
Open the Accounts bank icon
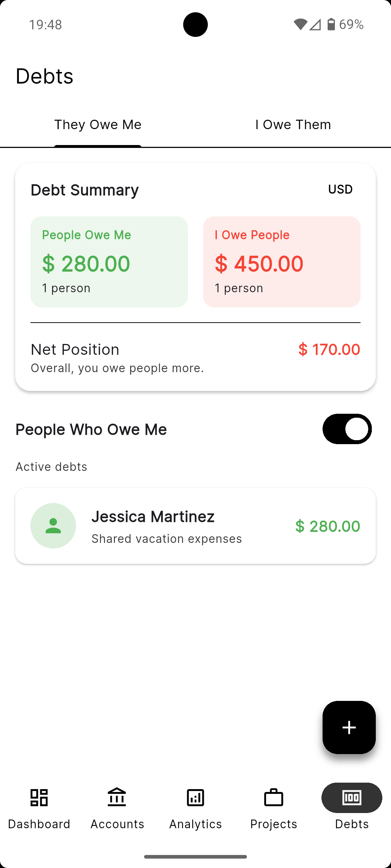[117, 797]
